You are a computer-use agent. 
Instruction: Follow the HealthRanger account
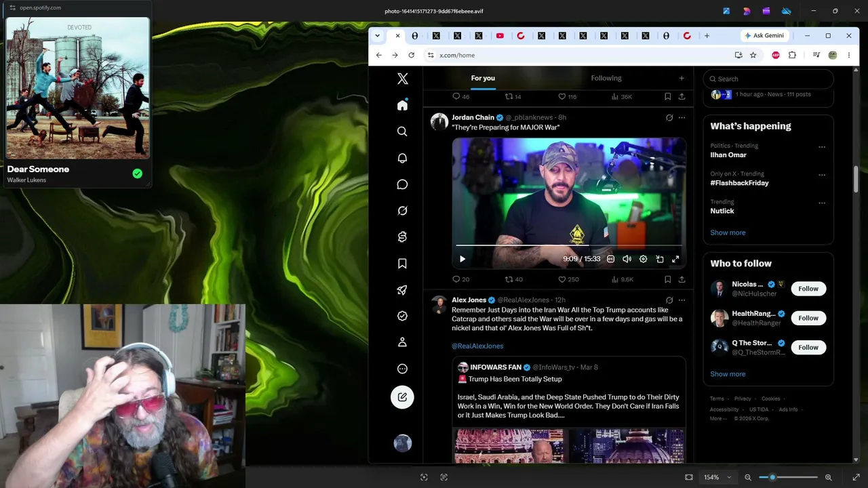pyautogui.click(x=808, y=318)
